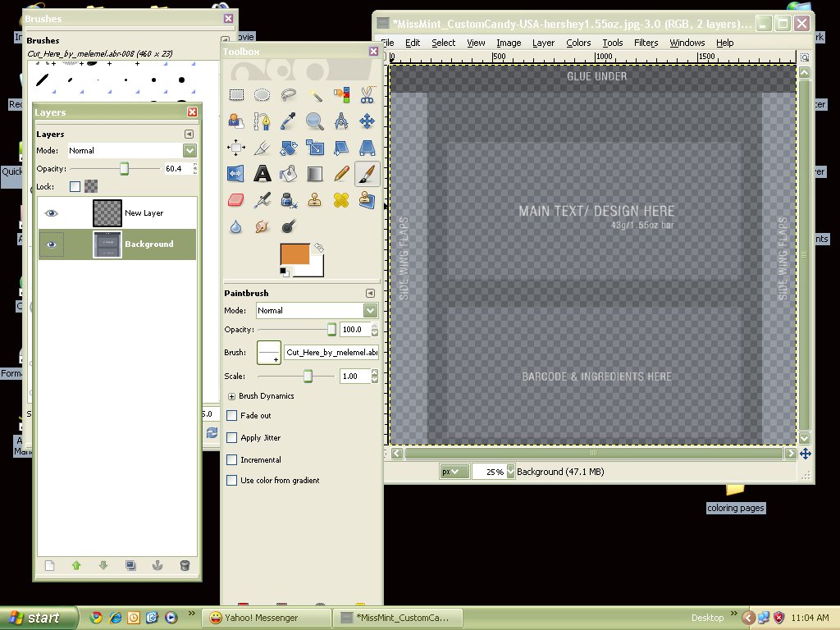Hide the New Layer visibility eye

pos(52,212)
